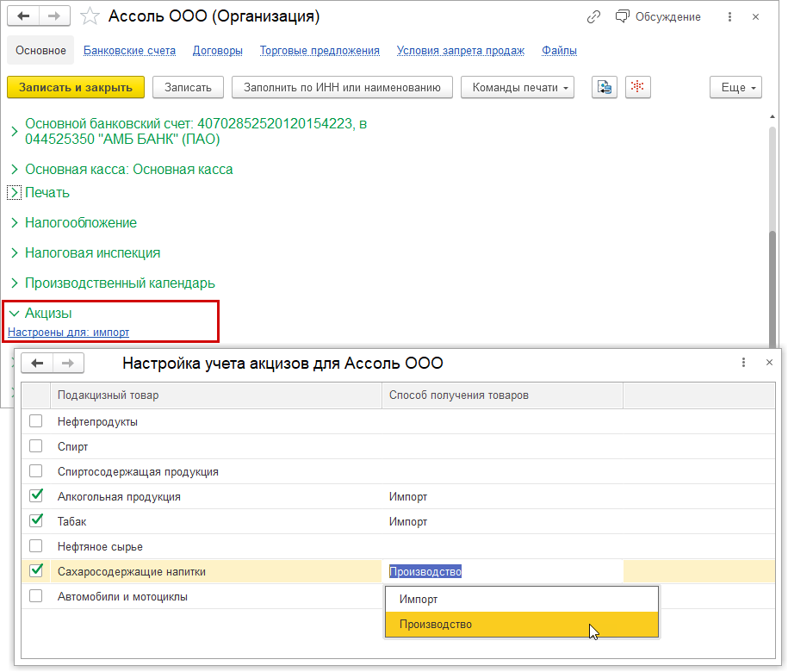Click the forward arrow in organization window
This screenshot has height=672, width=788.
click(53, 16)
